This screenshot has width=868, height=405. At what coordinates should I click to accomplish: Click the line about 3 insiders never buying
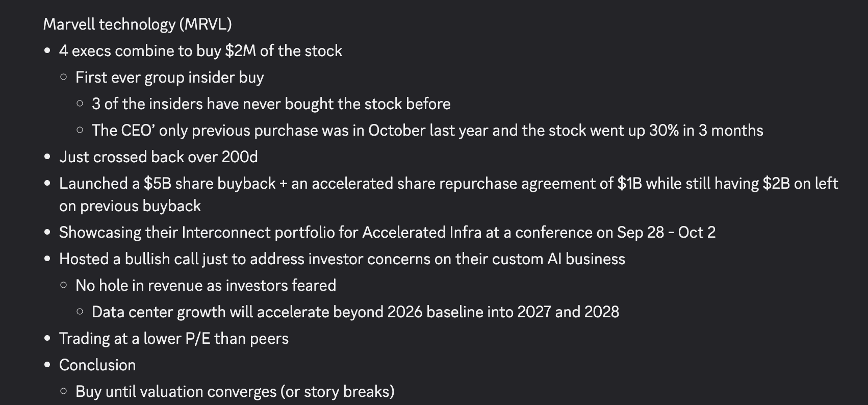(x=271, y=104)
